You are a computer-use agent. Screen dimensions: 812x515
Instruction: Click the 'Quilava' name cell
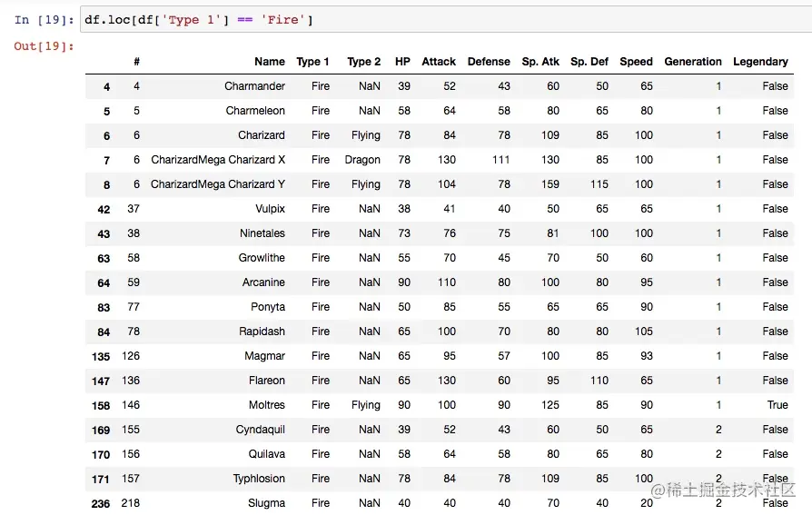[x=267, y=454]
